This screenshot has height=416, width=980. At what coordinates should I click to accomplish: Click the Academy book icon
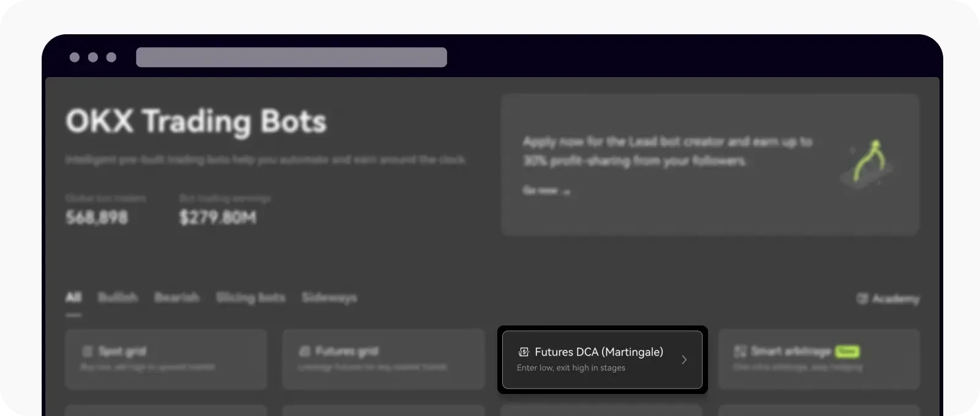862,299
